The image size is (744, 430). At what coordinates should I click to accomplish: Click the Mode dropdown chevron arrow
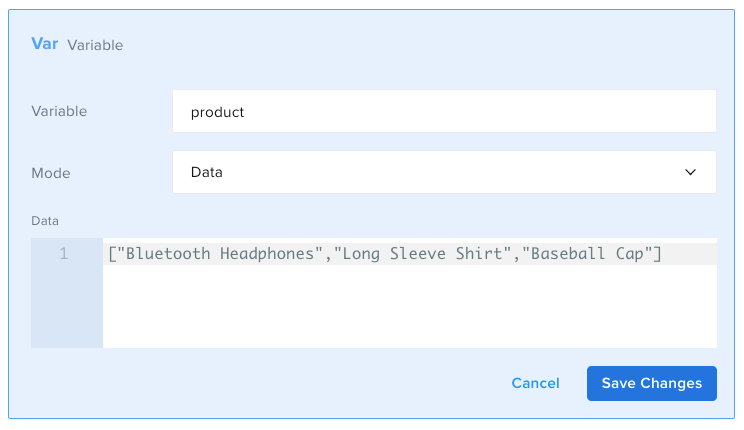click(x=690, y=172)
